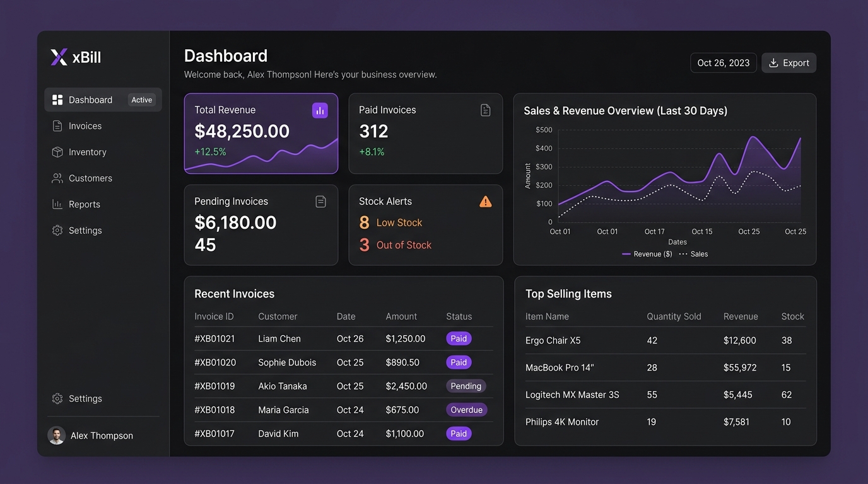Click the Overdue badge for Maria Garcia
The image size is (868, 484).
tap(467, 410)
